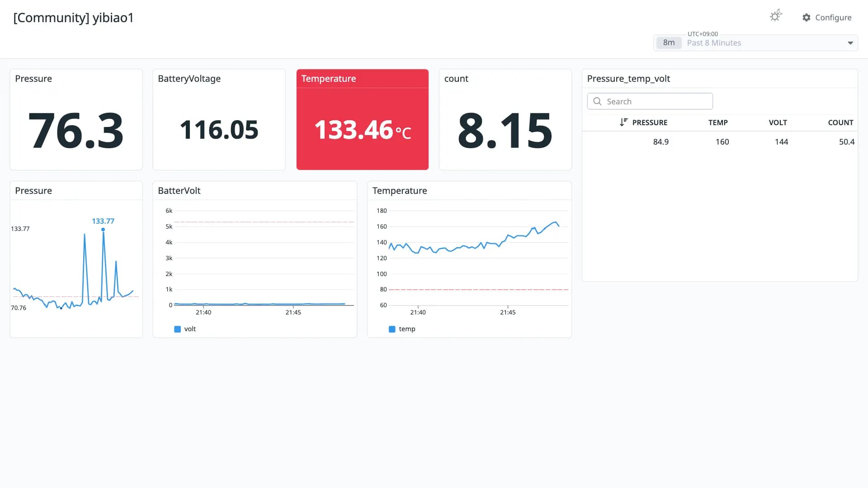This screenshot has width=868, height=488.
Task: Click the Search field in Pressure_temp_volt table
Action: [x=650, y=101]
